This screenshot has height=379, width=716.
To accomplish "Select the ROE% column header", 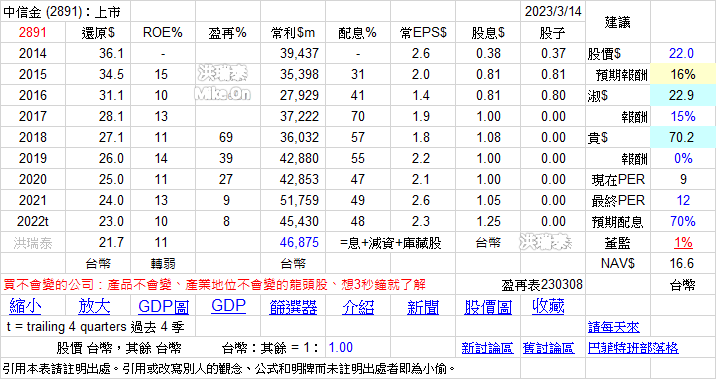I will click(163, 32).
